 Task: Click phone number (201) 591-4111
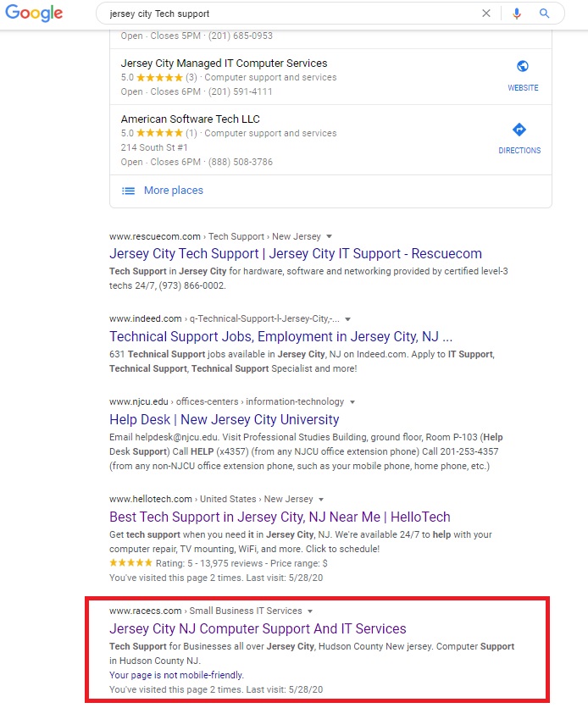coord(241,91)
